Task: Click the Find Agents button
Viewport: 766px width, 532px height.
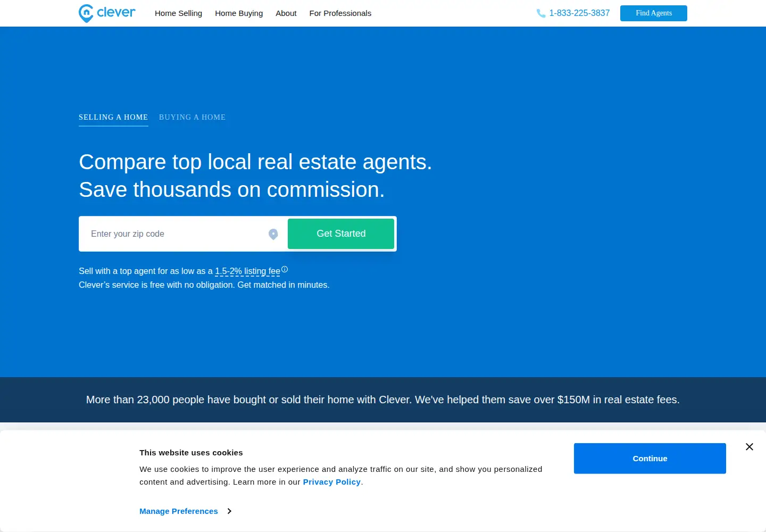Action: tap(654, 13)
